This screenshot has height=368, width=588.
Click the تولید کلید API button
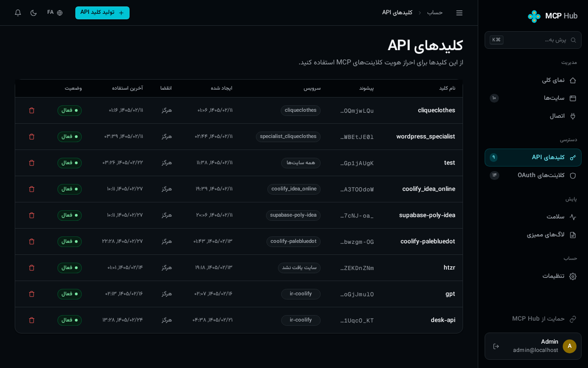tap(102, 13)
